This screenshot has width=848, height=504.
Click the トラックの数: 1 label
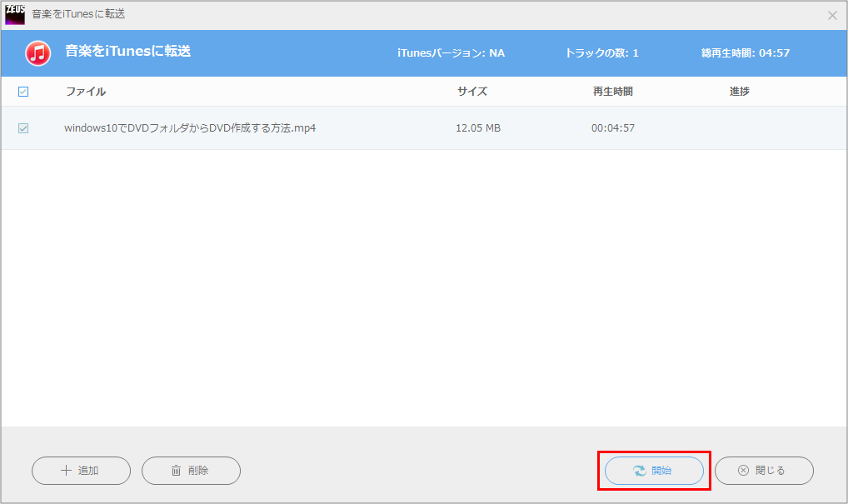[601, 53]
